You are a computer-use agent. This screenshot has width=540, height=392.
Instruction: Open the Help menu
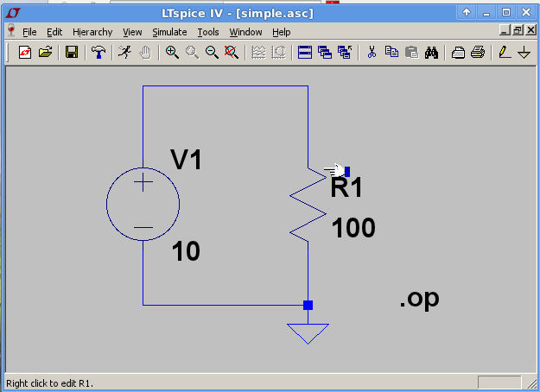tap(282, 32)
